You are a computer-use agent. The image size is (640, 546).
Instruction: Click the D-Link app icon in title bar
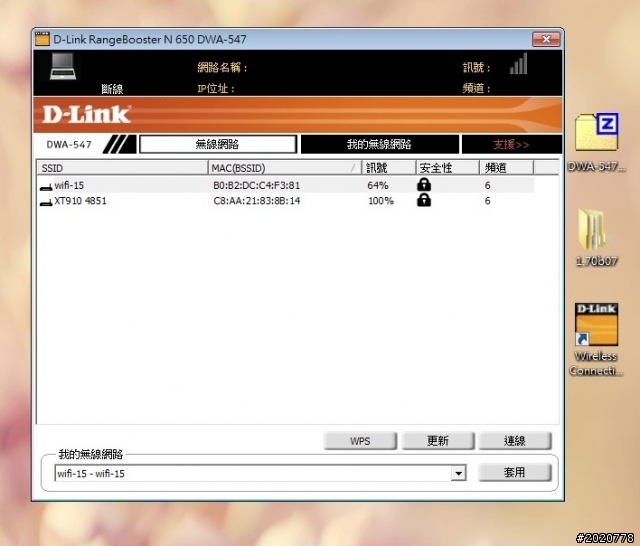coord(42,39)
